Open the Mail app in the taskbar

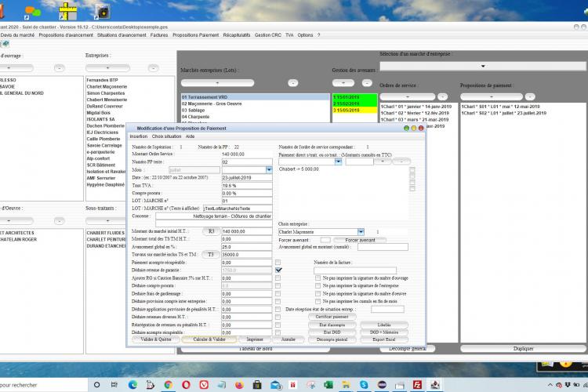(x=275, y=385)
